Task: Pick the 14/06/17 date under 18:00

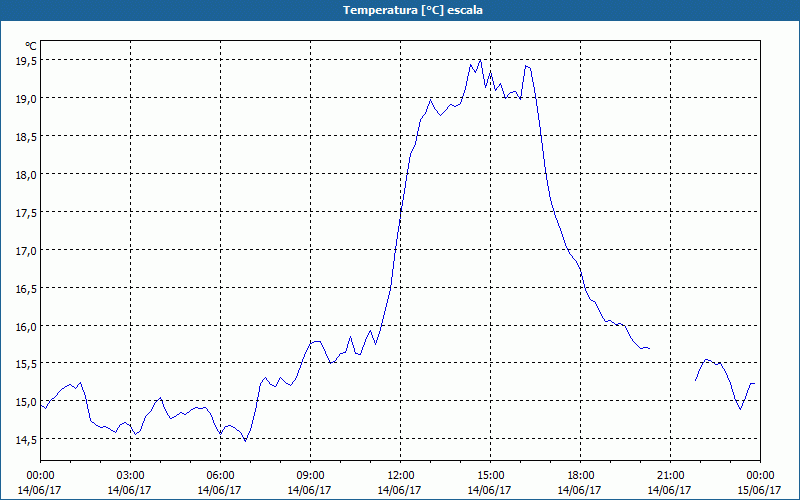Action: 580,490
